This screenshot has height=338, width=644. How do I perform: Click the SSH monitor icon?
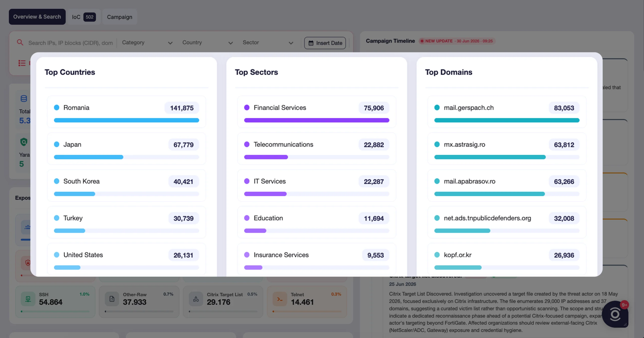(28, 299)
